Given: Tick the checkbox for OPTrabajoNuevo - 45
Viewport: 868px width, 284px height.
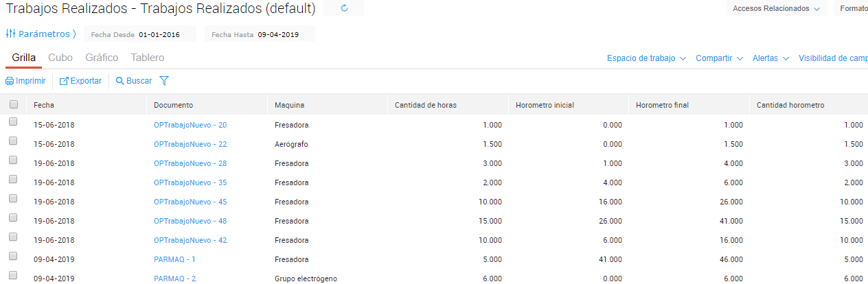Looking at the screenshot, I should [13, 199].
